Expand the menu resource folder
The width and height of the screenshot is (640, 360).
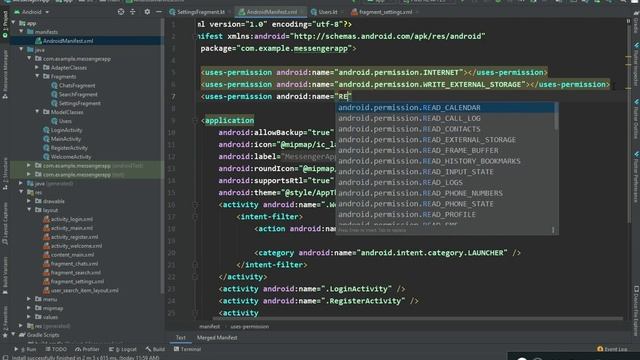pyautogui.click(x=29, y=299)
